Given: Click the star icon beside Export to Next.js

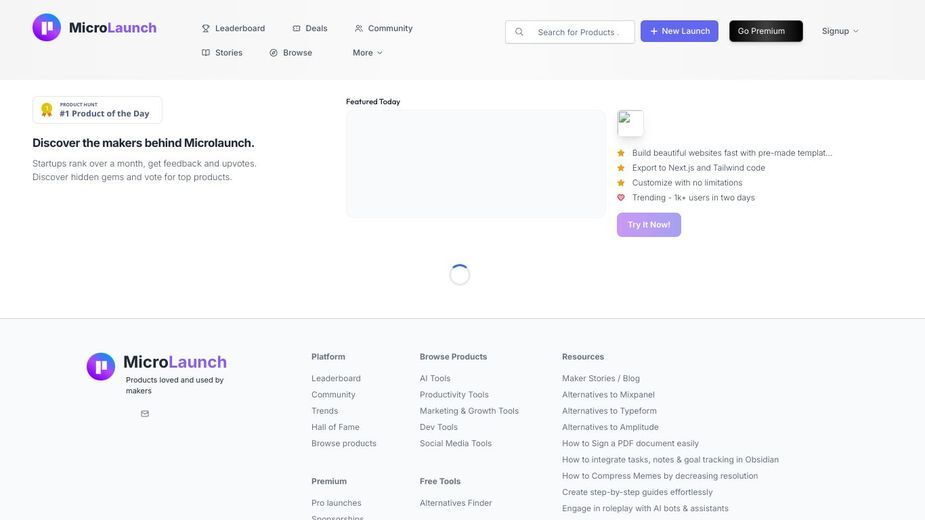Looking at the screenshot, I should (x=621, y=168).
